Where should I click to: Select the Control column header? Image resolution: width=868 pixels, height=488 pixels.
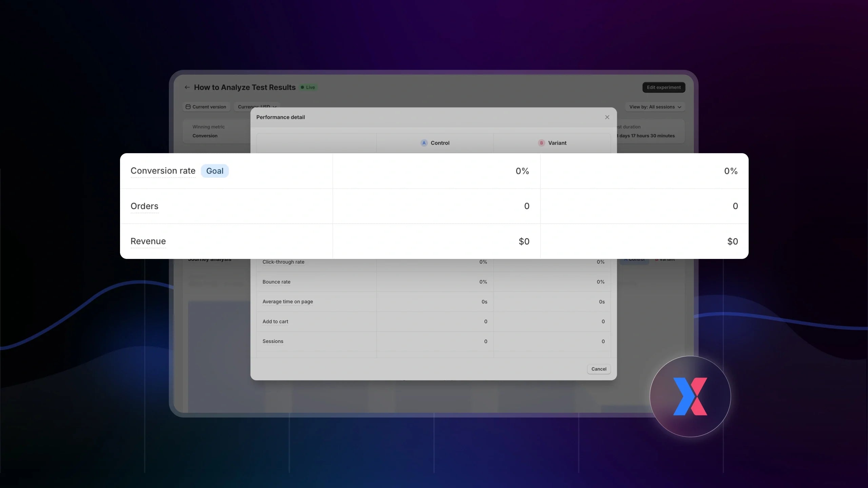(435, 143)
